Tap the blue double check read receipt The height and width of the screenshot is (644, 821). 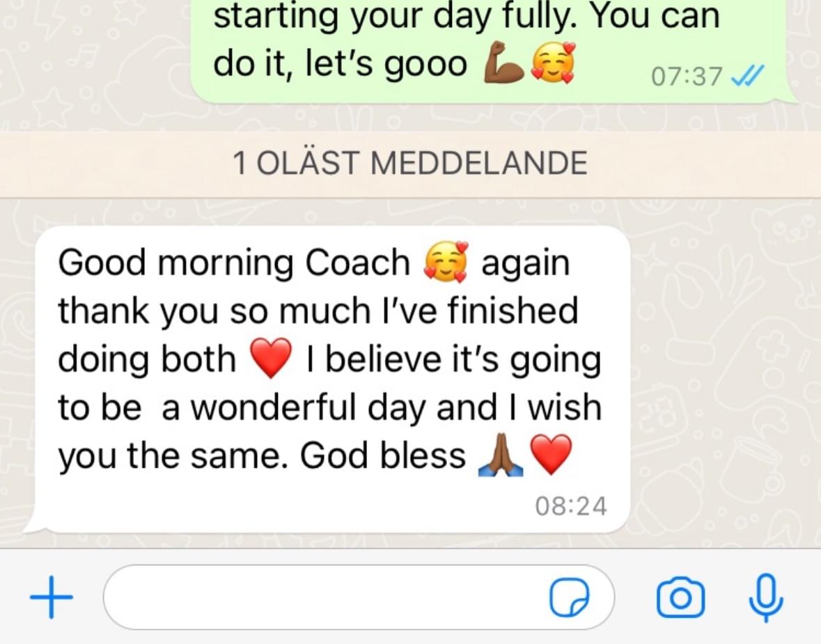click(748, 77)
